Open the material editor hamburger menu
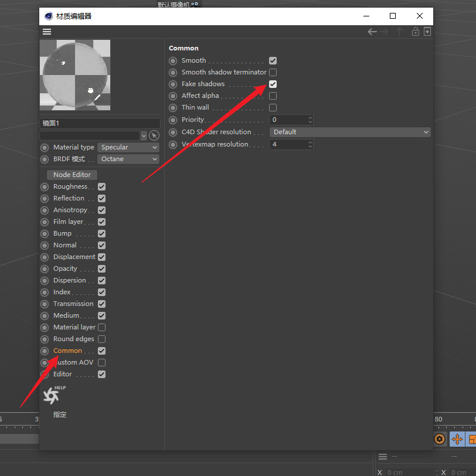This screenshot has width=476, height=476. [47, 32]
